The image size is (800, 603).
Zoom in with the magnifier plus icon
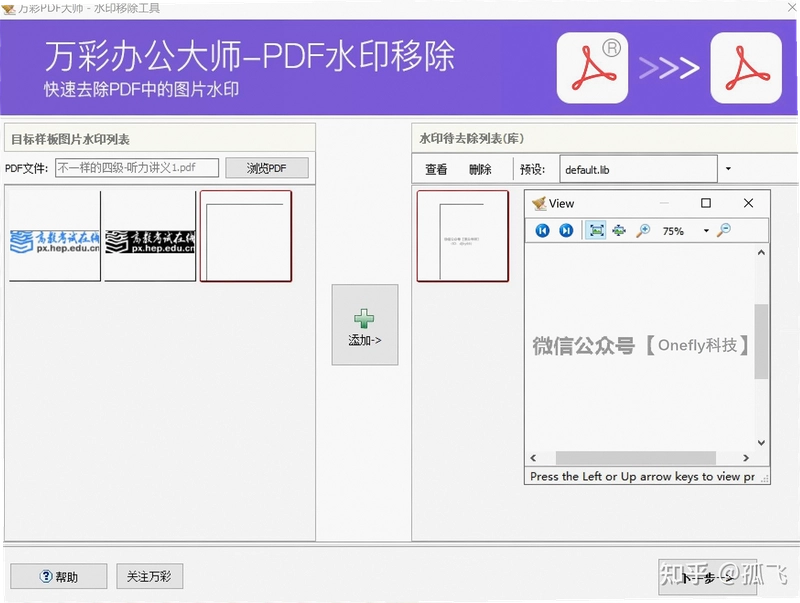tap(643, 231)
